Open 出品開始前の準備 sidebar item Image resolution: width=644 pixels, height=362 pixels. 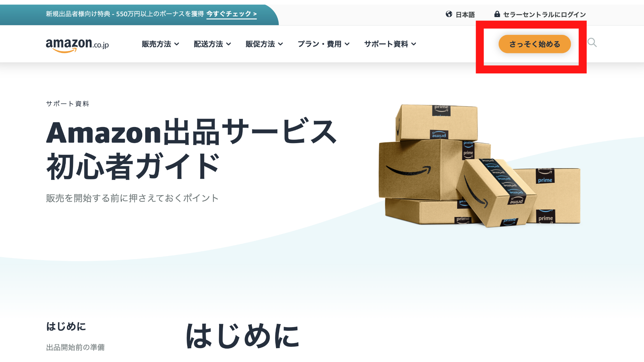pos(75,347)
